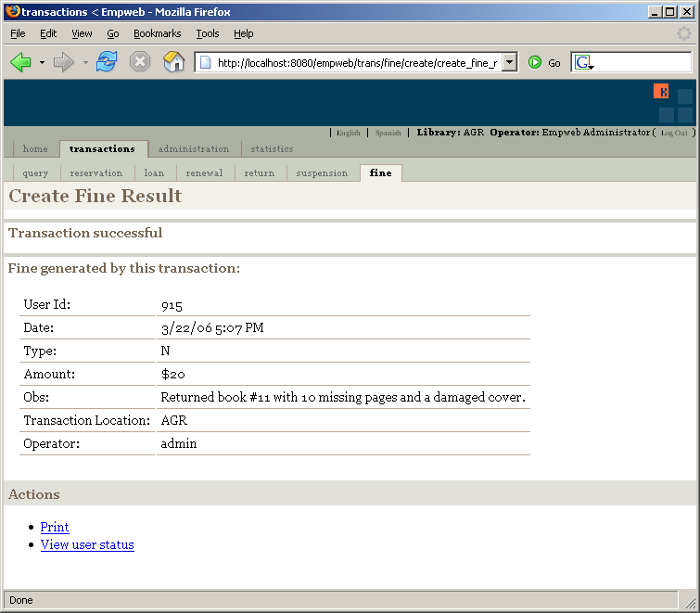The height and width of the screenshot is (613, 700).
Task: Open the Go menu
Action: coord(113,33)
